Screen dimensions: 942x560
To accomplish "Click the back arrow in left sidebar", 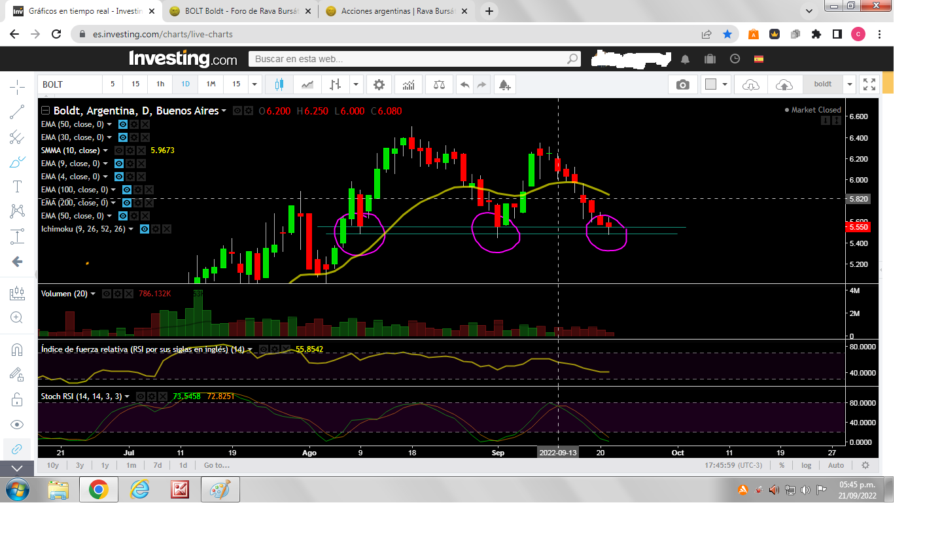I will [17, 262].
